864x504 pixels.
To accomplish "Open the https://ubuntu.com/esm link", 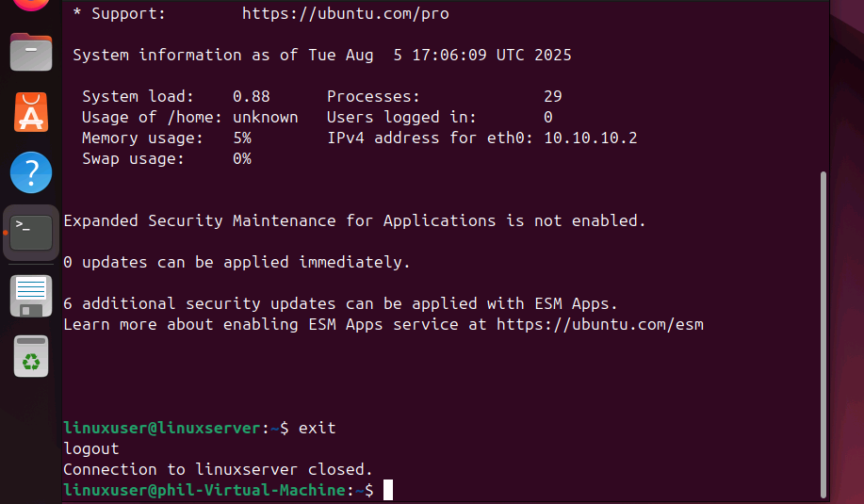I will pos(599,324).
